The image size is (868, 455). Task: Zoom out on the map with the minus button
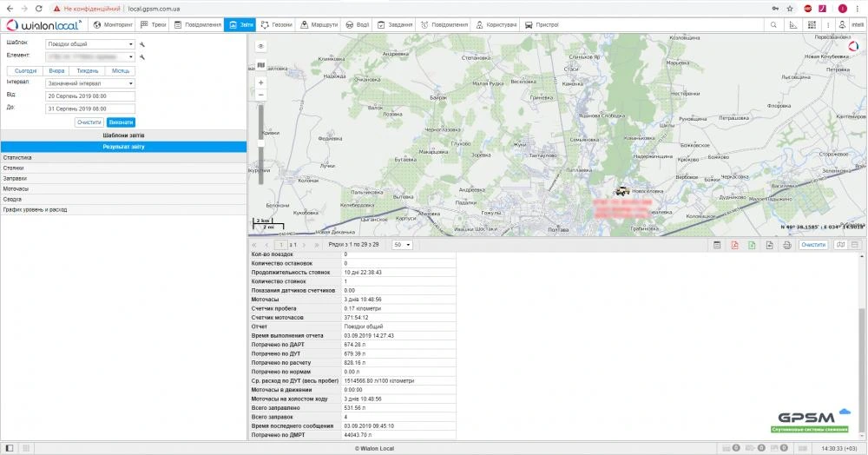(x=261, y=94)
